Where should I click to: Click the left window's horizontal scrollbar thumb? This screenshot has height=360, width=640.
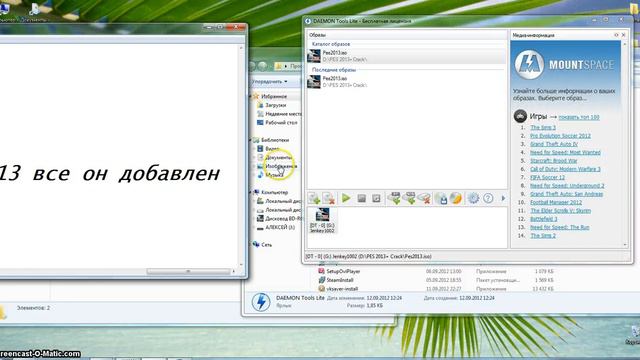click(188, 271)
